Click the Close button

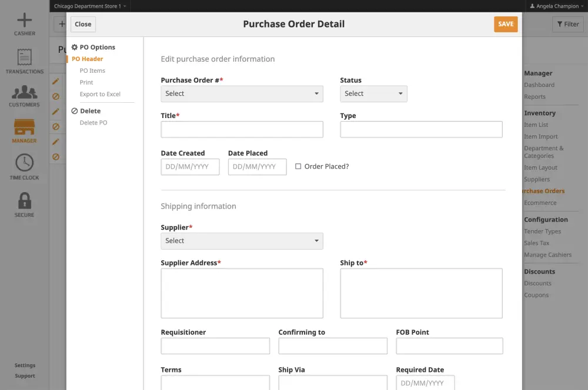point(83,24)
